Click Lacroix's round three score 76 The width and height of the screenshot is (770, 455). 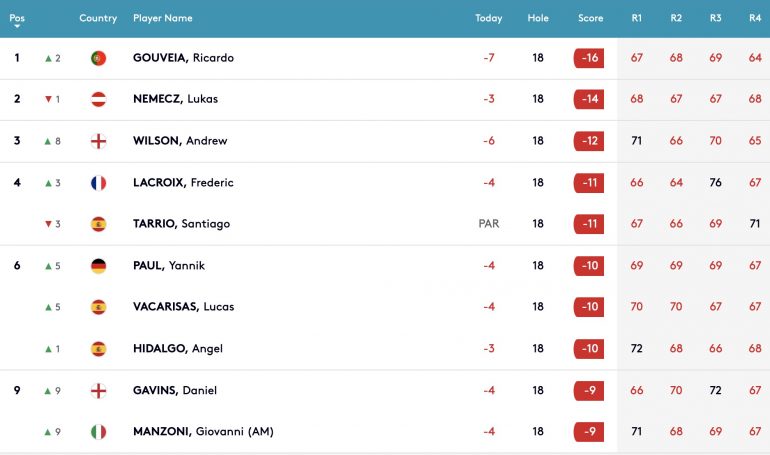tap(715, 183)
